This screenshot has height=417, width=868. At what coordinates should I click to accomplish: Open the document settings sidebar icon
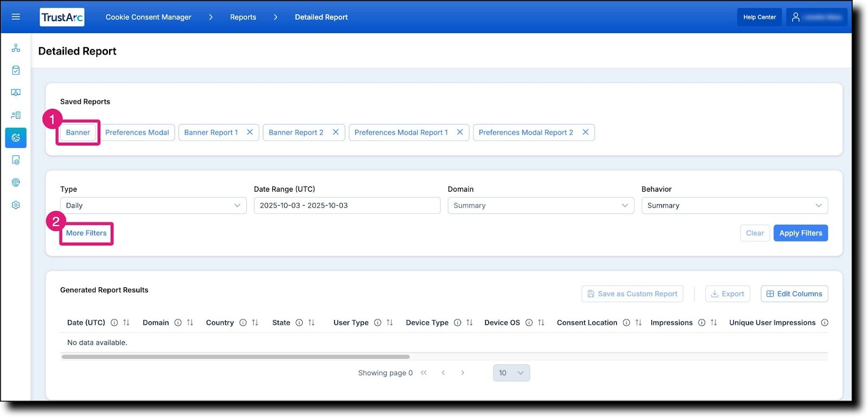(x=16, y=160)
